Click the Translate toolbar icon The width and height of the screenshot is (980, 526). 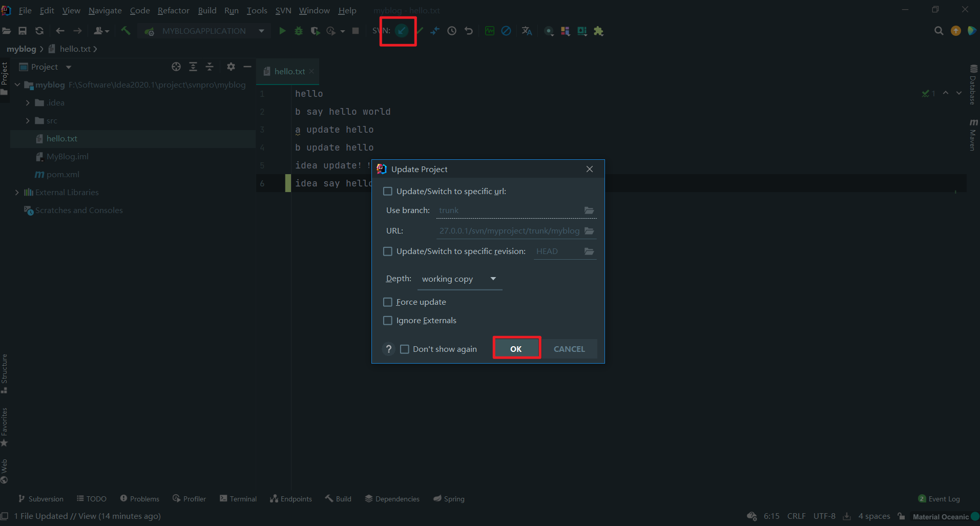[527, 31]
